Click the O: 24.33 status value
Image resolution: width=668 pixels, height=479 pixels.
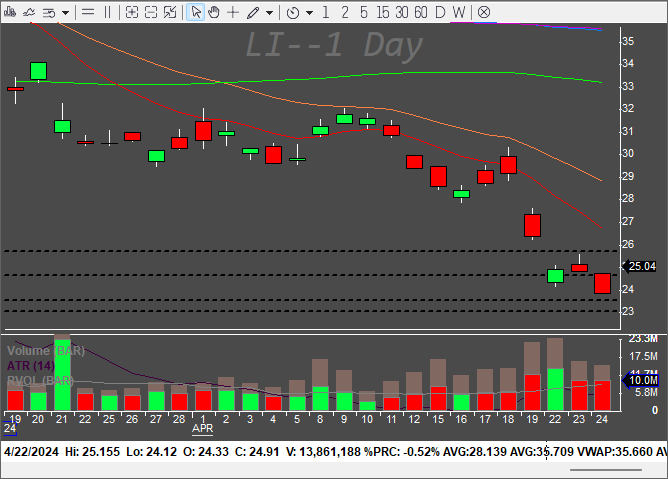206,452
